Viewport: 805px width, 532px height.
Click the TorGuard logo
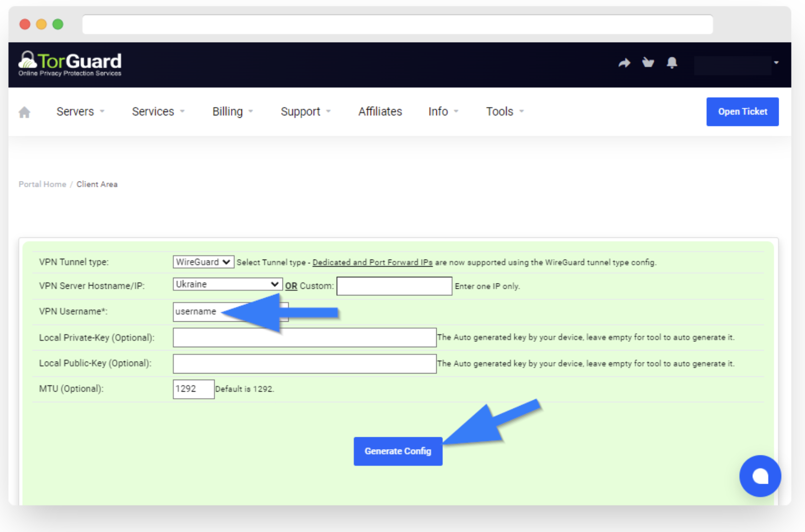[70, 64]
